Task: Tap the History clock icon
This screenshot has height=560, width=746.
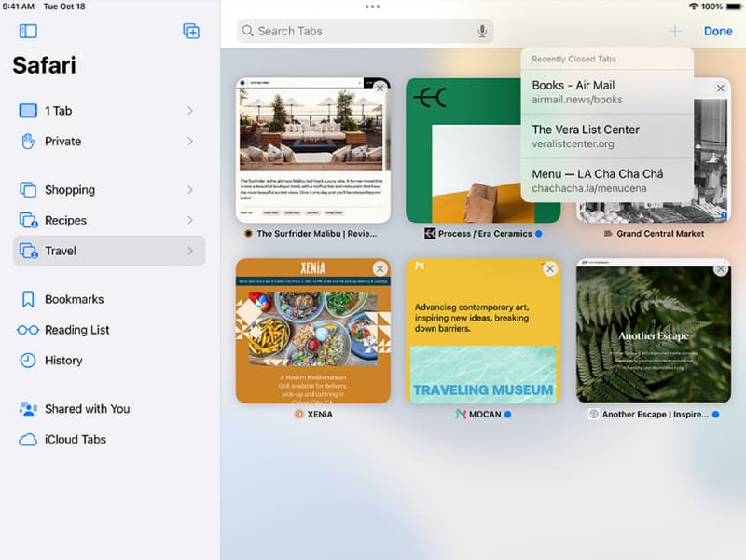Action: (x=28, y=361)
